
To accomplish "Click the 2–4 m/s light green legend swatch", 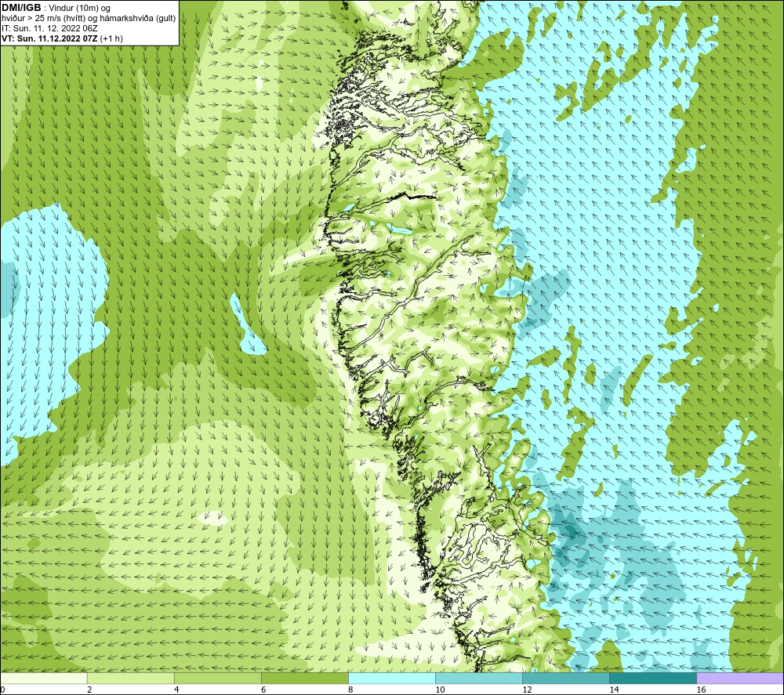I will (x=130, y=679).
